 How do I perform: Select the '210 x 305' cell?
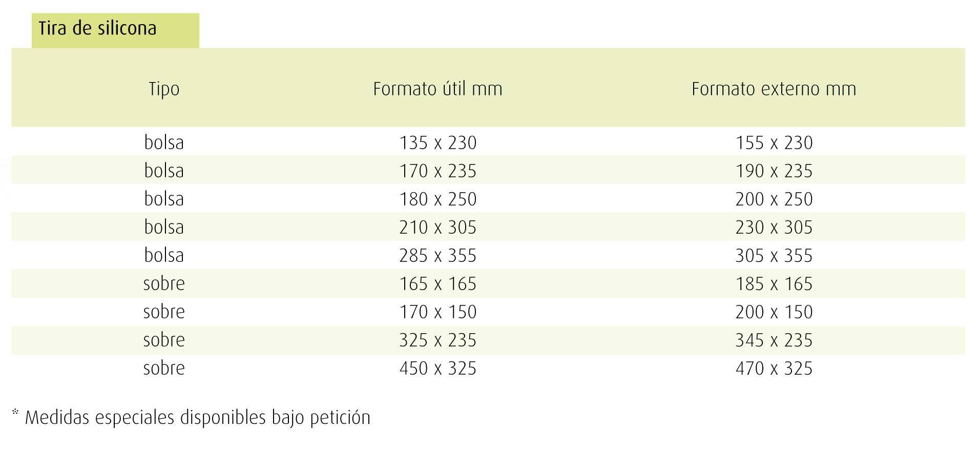click(x=437, y=227)
